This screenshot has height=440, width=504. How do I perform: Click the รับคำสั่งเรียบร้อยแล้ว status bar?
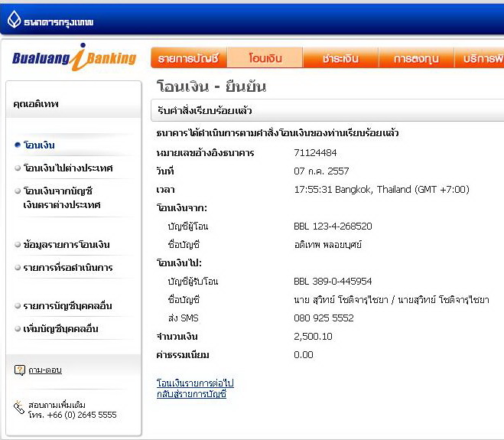[x=327, y=111]
